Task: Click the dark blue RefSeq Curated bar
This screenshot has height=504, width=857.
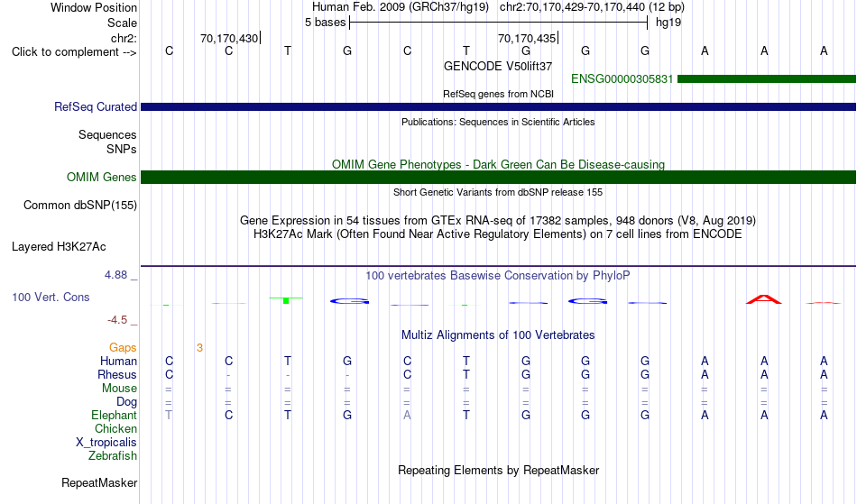Action: [498, 107]
